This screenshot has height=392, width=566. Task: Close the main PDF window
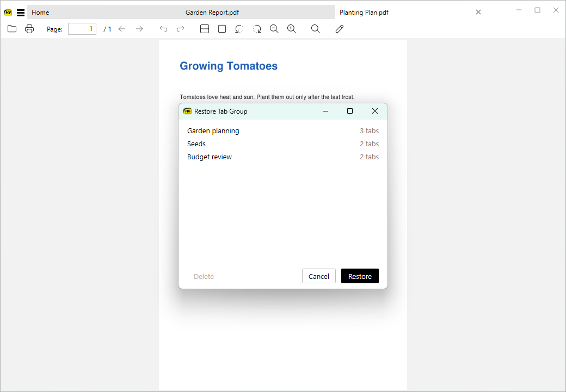coord(556,10)
